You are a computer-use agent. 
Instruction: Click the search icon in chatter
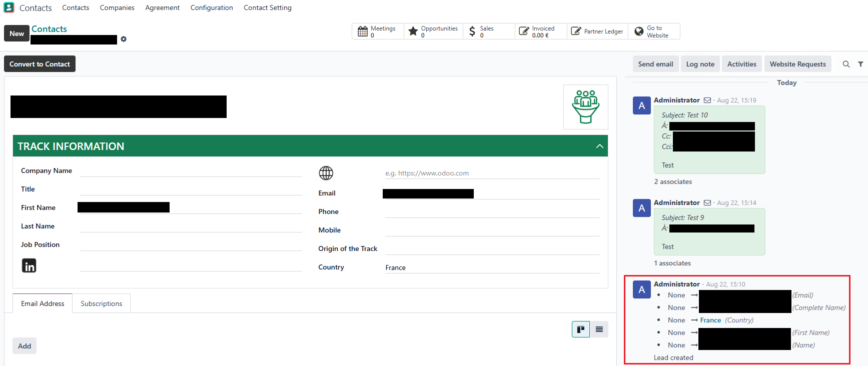pos(846,64)
